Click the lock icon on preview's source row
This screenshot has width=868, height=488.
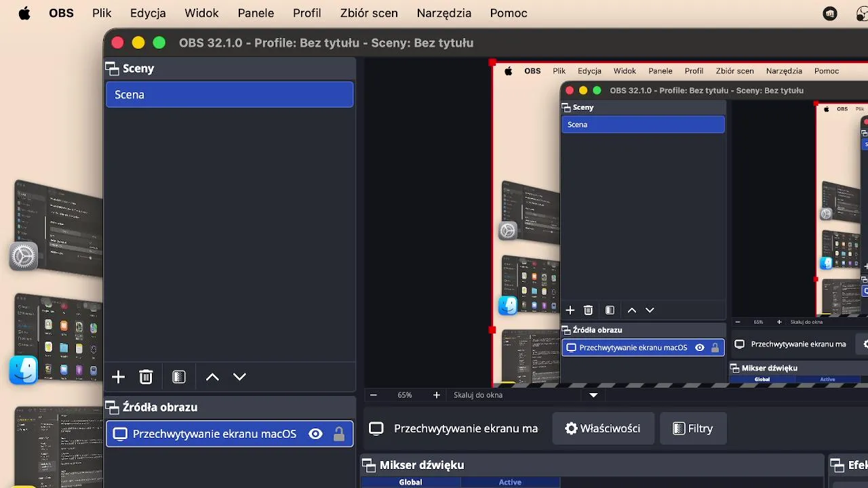point(715,348)
